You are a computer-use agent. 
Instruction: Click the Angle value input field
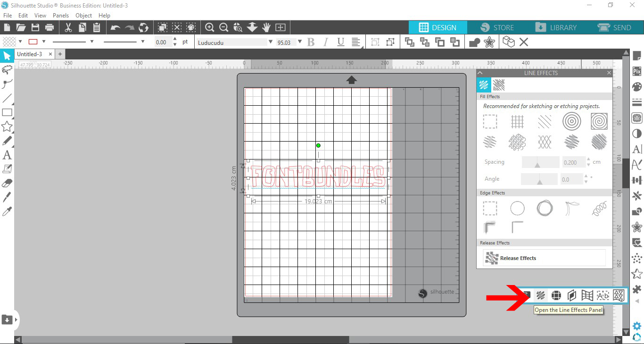click(572, 179)
